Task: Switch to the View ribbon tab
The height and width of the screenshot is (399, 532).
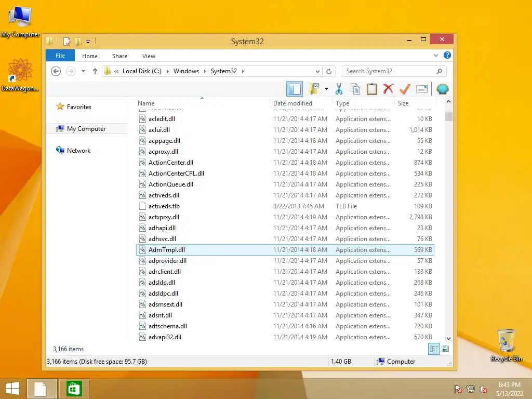Action: pos(149,56)
